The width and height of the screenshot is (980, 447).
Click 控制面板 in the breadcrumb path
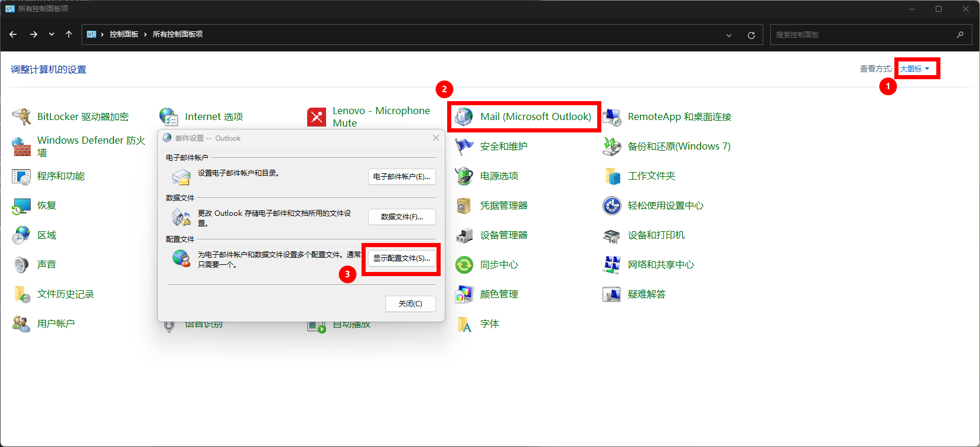(123, 34)
